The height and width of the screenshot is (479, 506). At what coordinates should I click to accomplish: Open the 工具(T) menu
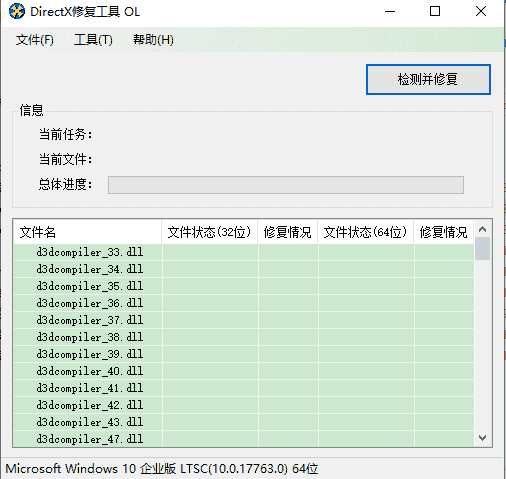[x=93, y=40]
